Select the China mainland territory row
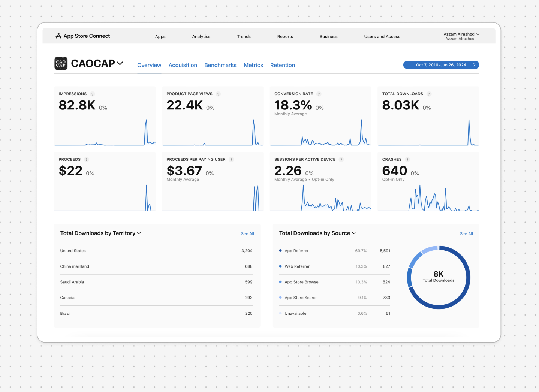The image size is (539, 392). (x=156, y=266)
